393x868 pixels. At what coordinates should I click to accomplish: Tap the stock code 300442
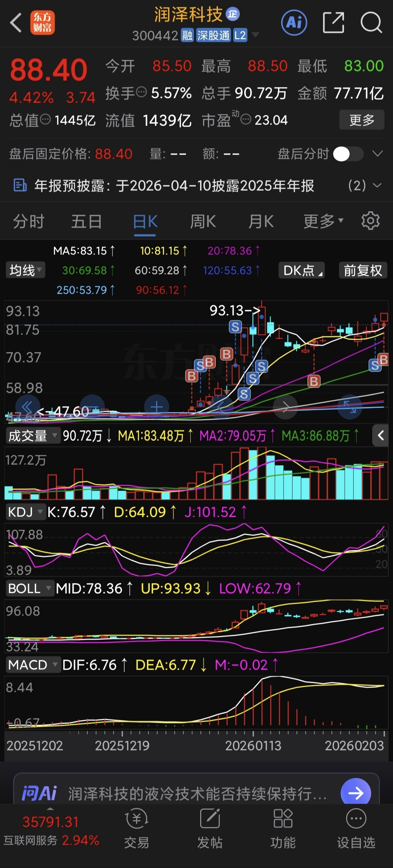tap(155, 36)
